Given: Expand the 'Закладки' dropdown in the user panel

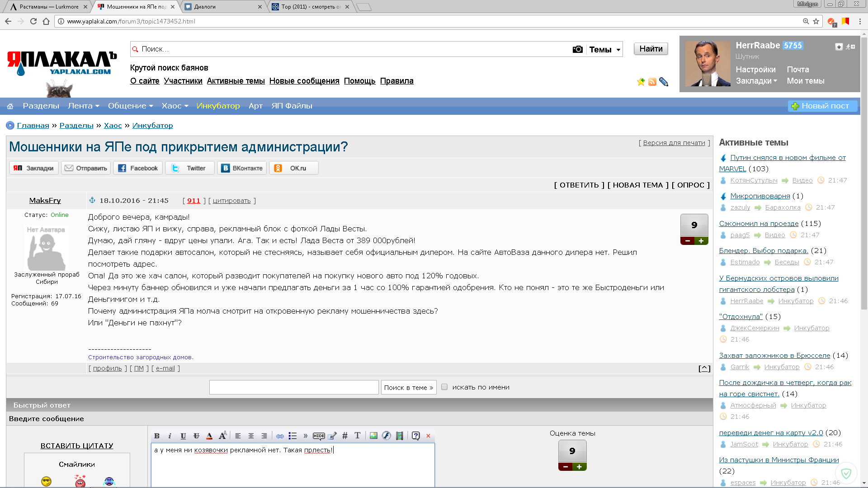Looking at the screenshot, I should [x=756, y=81].
